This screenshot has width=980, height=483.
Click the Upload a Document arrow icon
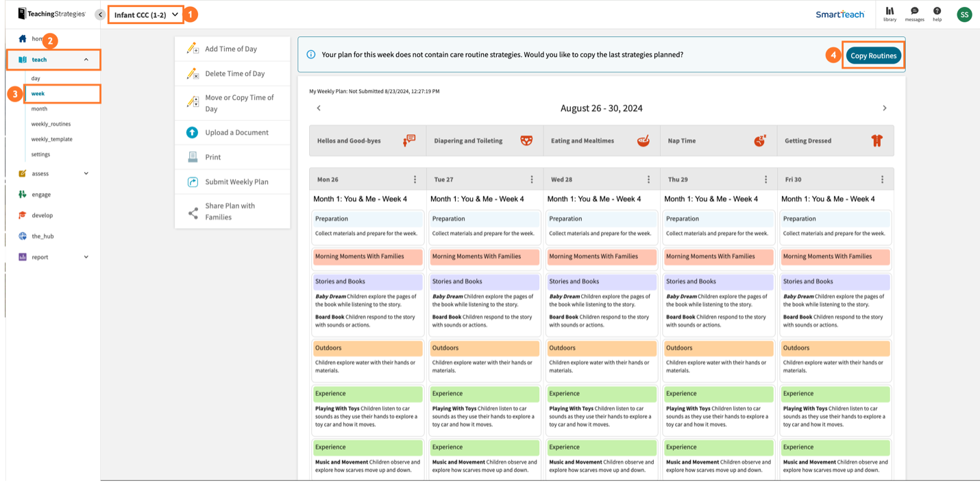[x=193, y=132]
